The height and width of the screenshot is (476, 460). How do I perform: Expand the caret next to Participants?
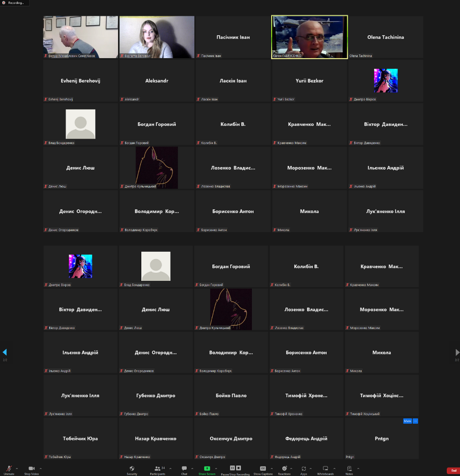point(170,469)
